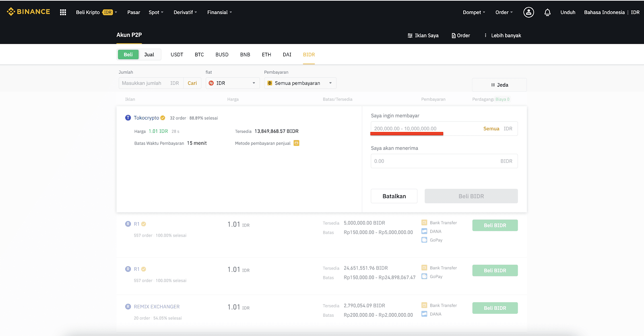Click REMIX EXCHANGER avatar icon
644x336 pixels.
(128, 307)
